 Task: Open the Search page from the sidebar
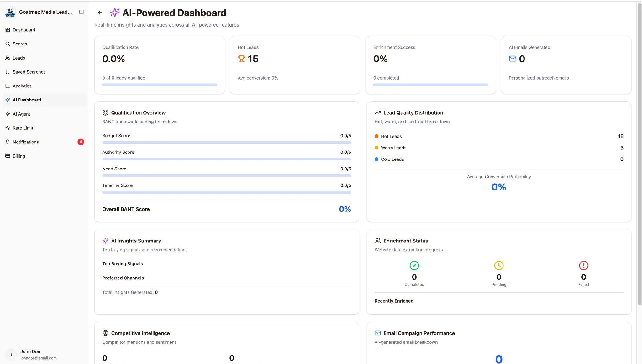point(20,44)
